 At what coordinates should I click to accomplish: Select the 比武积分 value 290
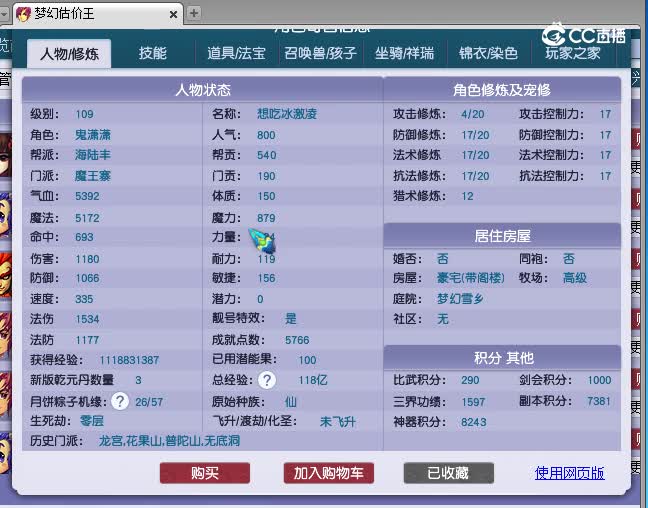coord(470,380)
